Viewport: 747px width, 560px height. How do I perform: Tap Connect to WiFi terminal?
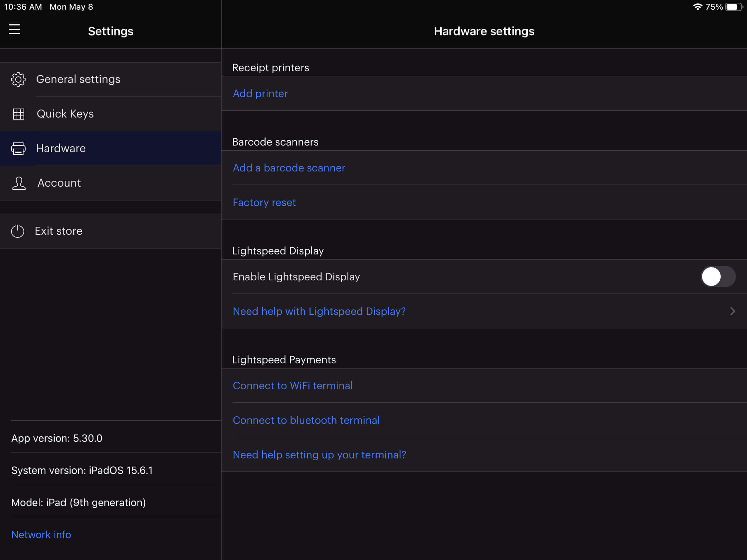(293, 386)
